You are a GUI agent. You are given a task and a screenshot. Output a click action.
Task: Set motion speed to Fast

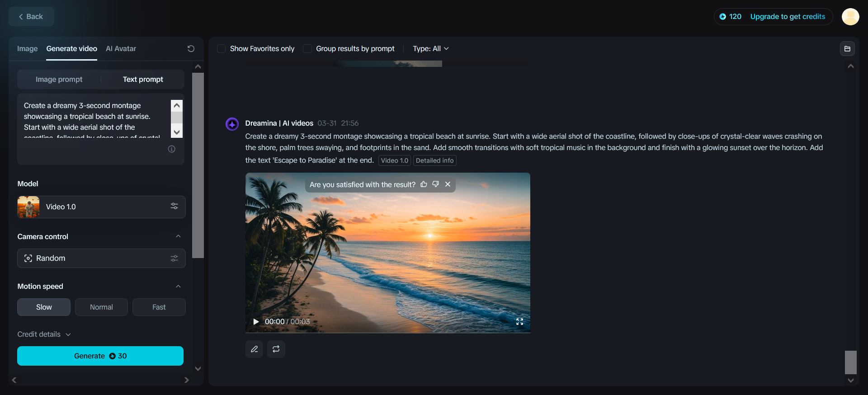[x=159, y=307]
